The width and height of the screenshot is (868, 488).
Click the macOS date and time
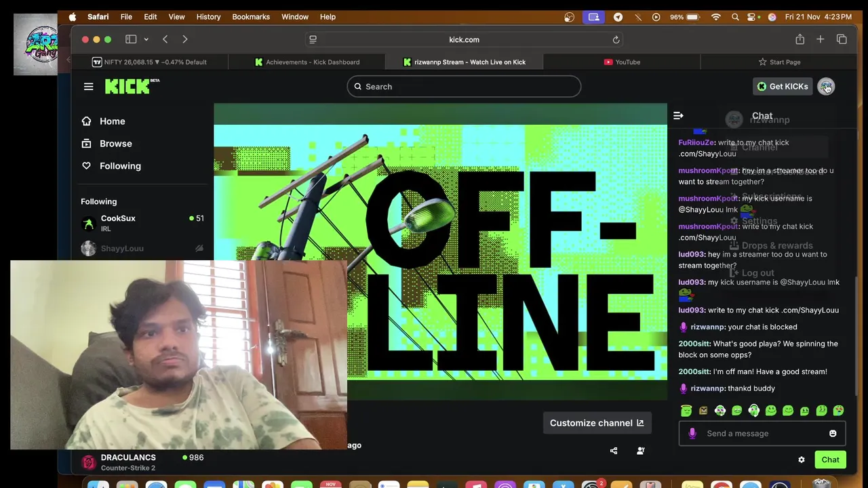(x=818, y=17)
